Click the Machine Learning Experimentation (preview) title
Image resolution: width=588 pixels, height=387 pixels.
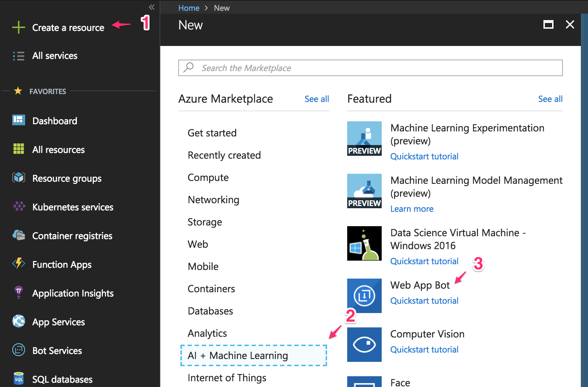(467, 134)
